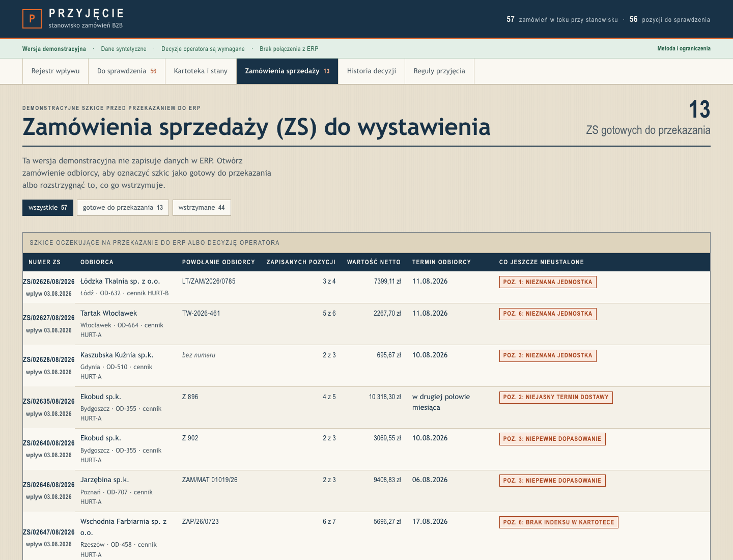Click net value 2267,70 zł
The width and height of the screenshot is (733, 560).
387,313
